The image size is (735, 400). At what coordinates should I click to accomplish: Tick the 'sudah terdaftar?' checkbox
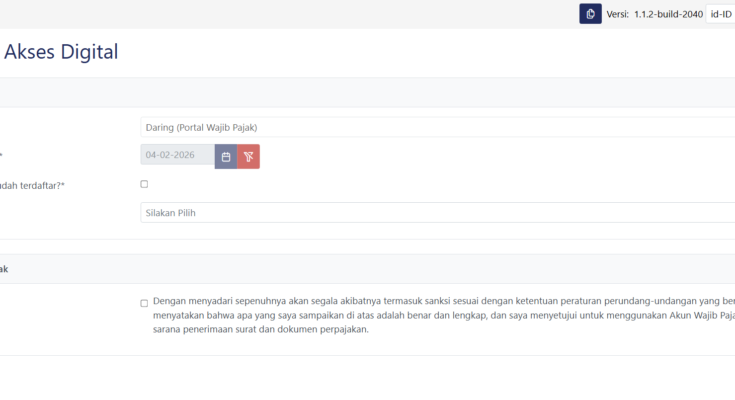(x=144, y=184)
